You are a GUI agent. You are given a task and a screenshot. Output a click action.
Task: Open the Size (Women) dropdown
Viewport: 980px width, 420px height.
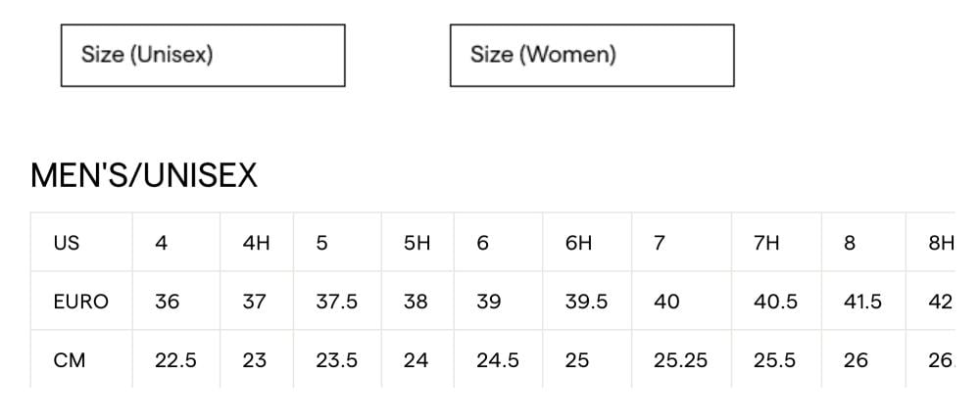(592, 55)
